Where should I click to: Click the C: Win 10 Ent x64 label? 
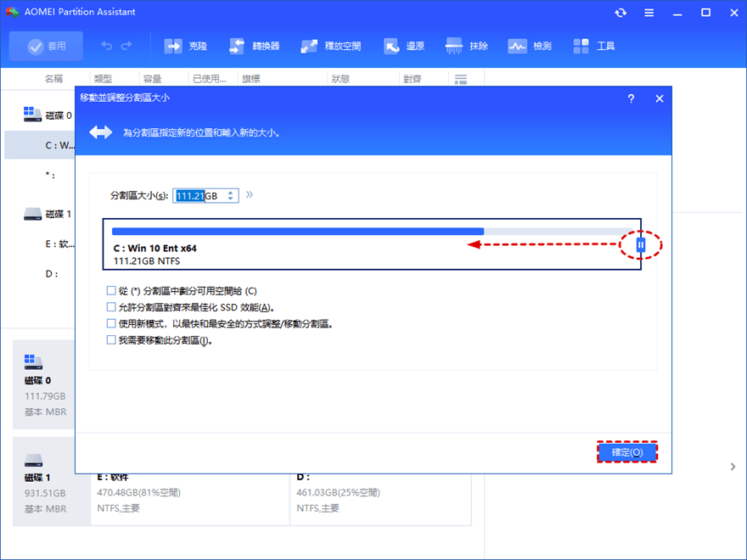(x=154, y=248)
